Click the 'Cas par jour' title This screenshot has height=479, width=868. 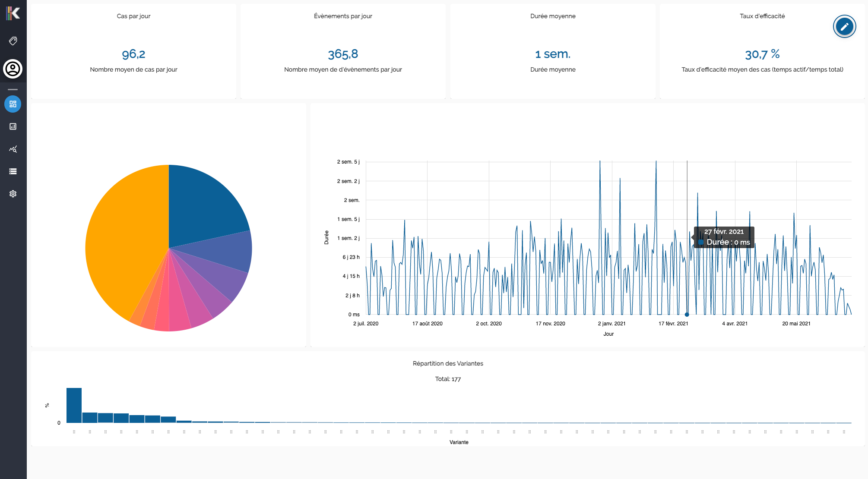pos(133,16)
